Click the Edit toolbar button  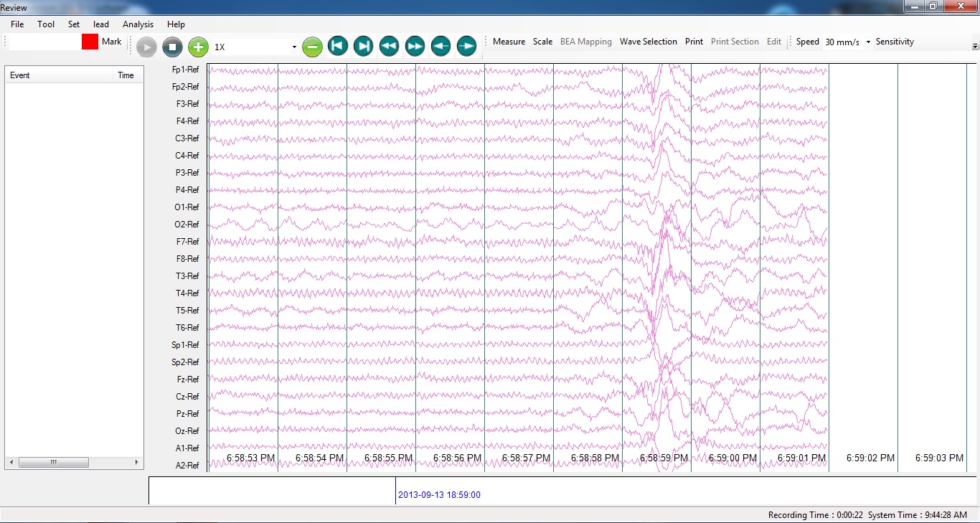[x=774, y=42]
